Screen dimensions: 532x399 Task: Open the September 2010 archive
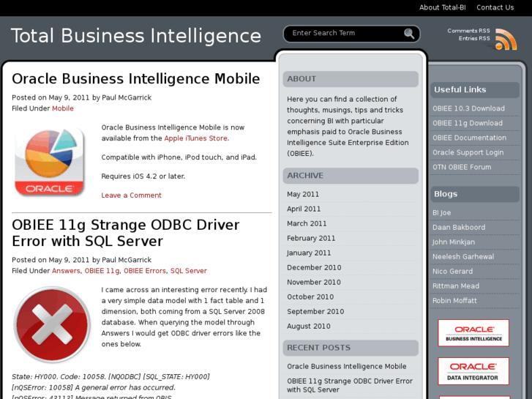pyautogui.click(x=315, y=311)
